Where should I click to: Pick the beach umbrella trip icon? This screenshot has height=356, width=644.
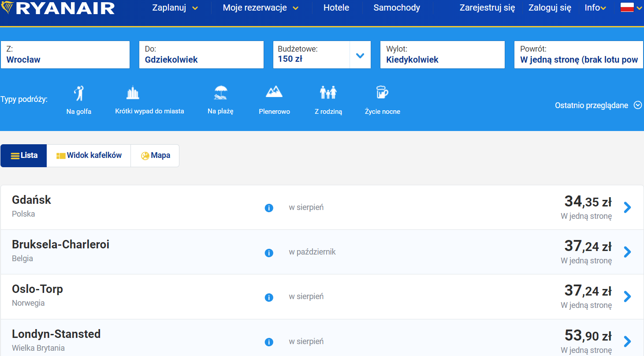coord(220,93)
